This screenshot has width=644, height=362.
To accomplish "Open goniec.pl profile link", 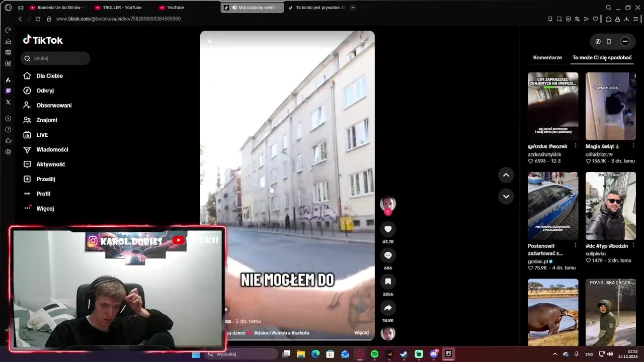I will coord(538,261).
